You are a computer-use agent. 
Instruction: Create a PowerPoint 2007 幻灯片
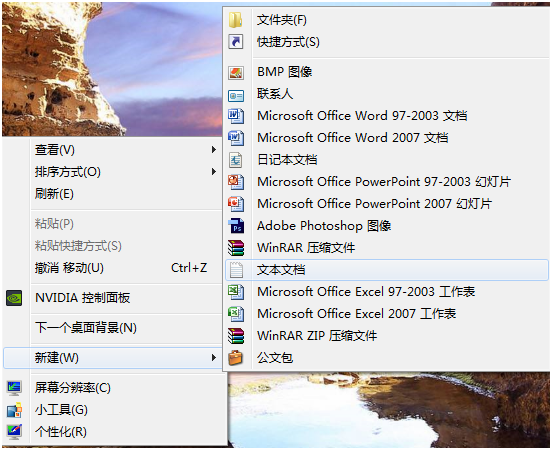387,204
